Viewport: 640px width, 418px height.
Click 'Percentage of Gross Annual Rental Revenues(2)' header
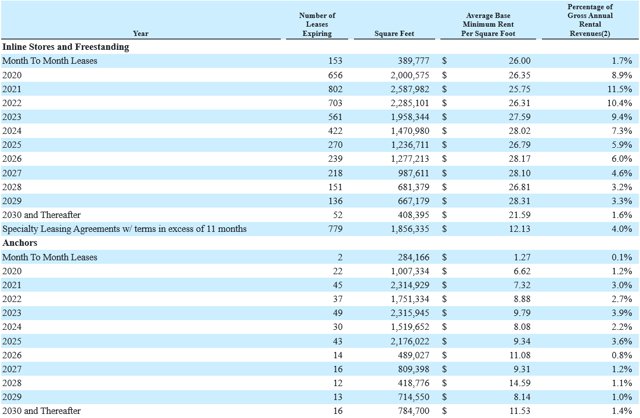point(590,20)
